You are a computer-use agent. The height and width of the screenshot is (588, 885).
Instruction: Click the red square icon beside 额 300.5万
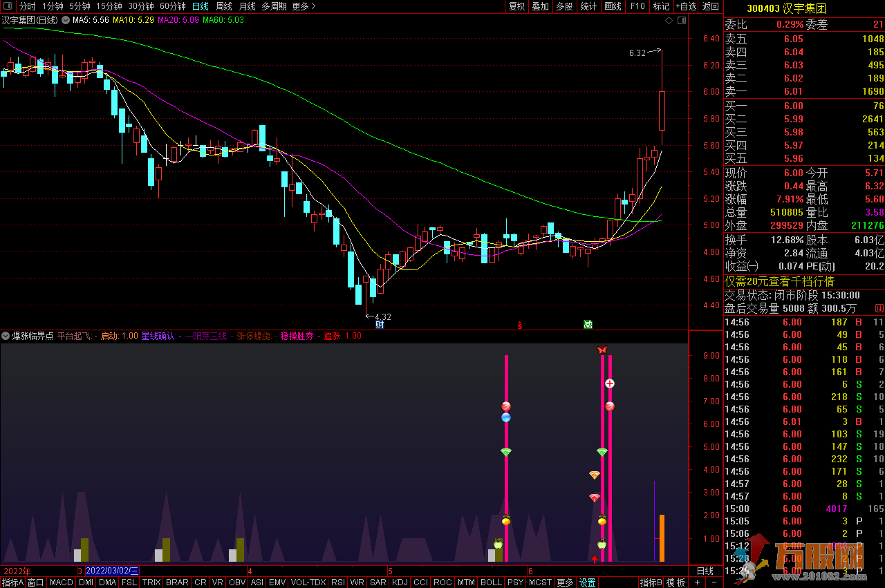tap(879, 308)
